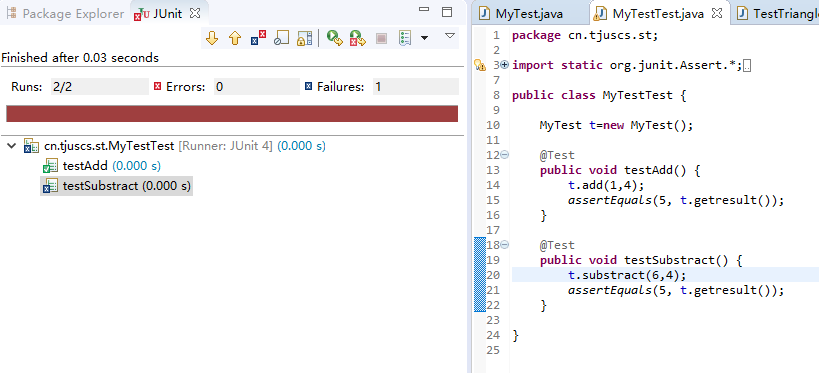
Task: Click the Errors count field
Action: point(256,87)
